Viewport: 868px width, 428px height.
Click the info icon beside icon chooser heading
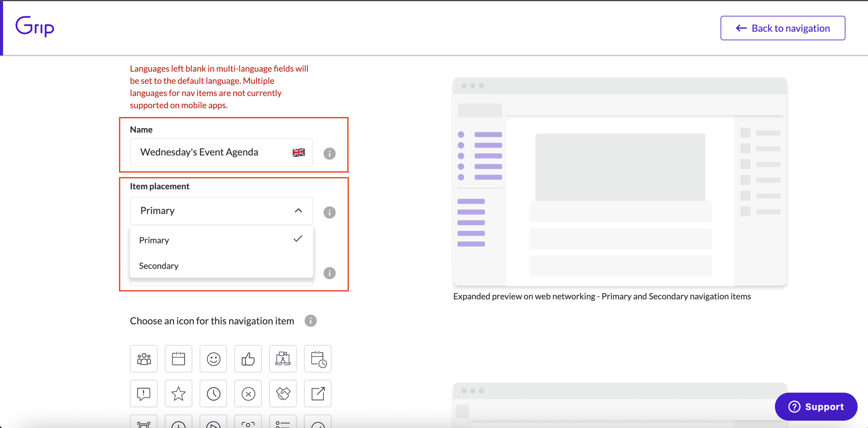[x=310, y=320]
